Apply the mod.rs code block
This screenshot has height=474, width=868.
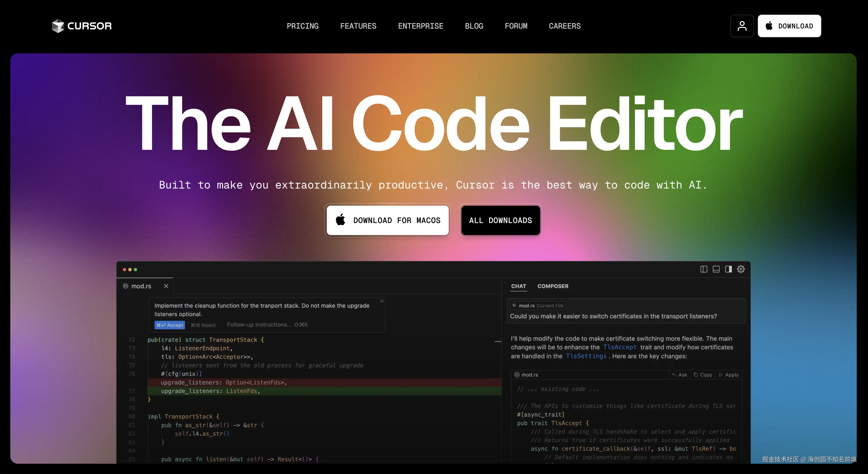(728, 375)
